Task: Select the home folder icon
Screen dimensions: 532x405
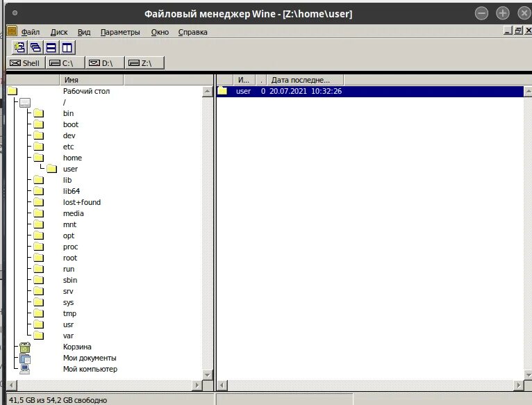Action: coord(39,158)
